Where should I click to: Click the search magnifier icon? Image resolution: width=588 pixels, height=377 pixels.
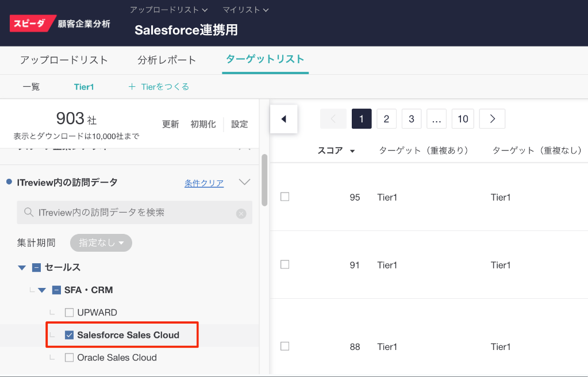click(x=28, y=213)
